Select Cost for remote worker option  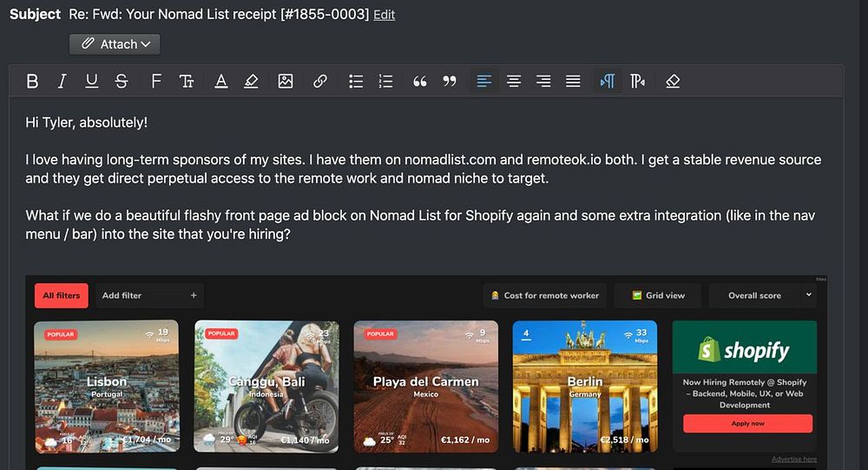(545, 295)
